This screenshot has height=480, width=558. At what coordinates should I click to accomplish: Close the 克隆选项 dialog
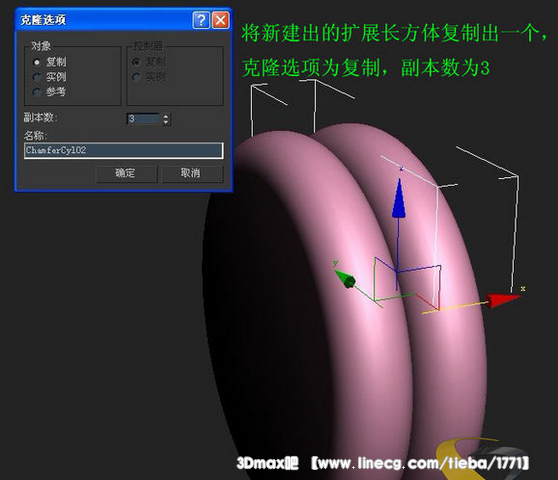220,20
